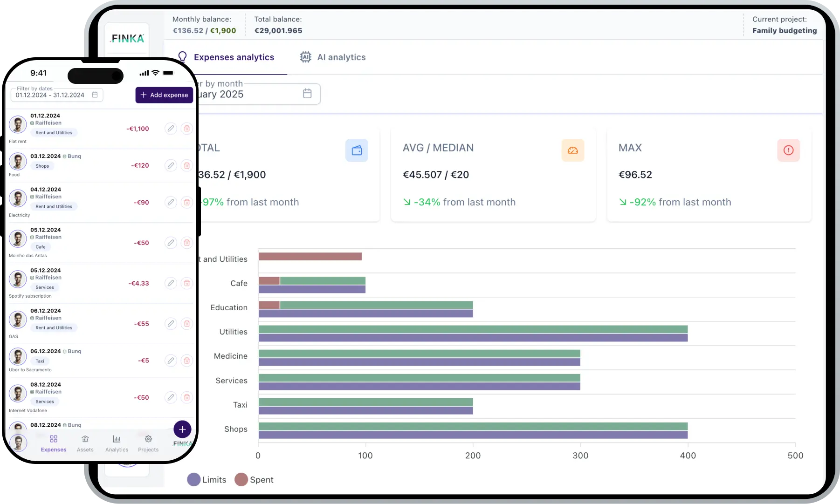Click the Add expense button
This screenshot has width=840, height=504.
pos(164,95)
